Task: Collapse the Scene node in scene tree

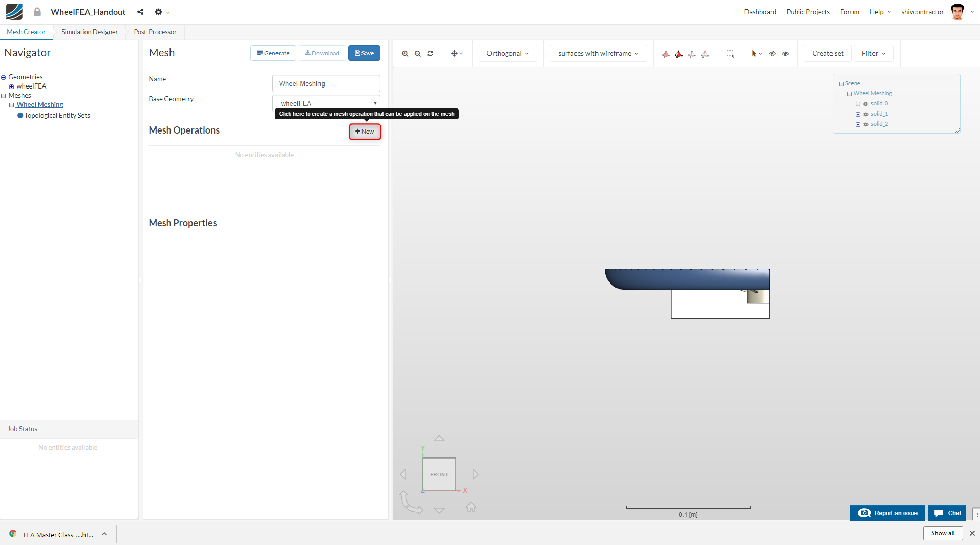Action: 841,84
